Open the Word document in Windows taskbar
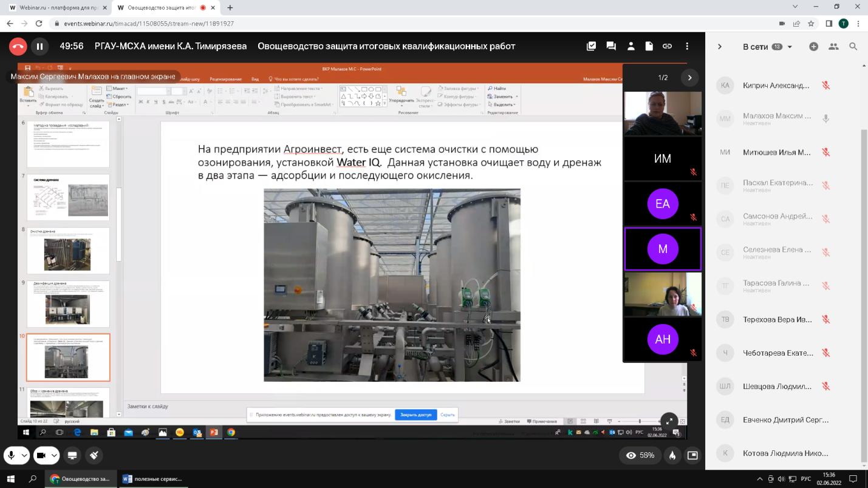This screenshot has width=868, height=488. pyautogui.click(x=153, y=479)
